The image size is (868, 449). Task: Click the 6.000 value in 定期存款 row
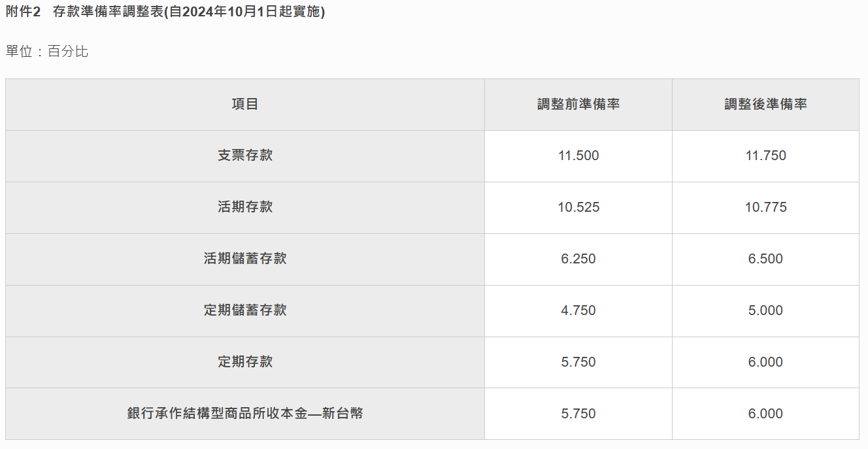pos(765,362)
